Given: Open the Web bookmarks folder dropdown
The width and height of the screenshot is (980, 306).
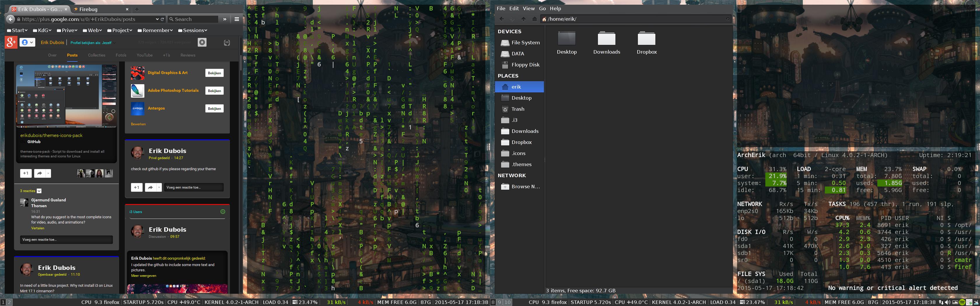Looking at the screenshot, I should 92,30.
